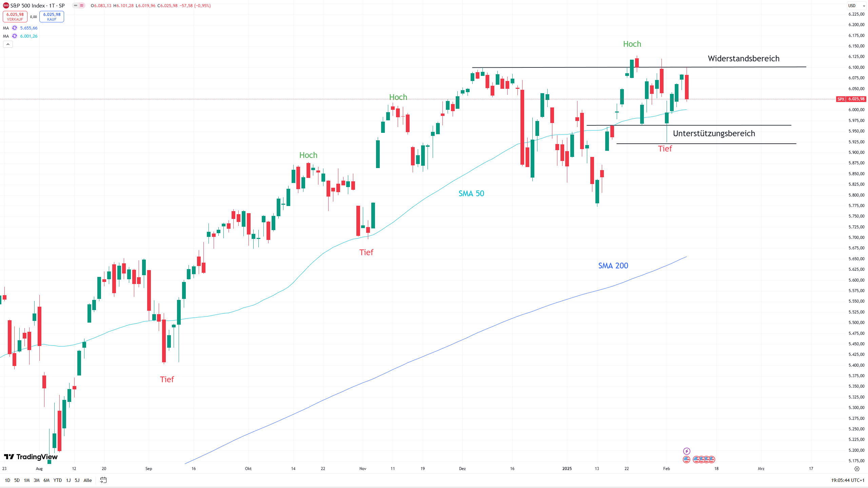Select the 5J time range
This screenshot has height=488, width=868.
pyautogui.click(x=77, y=480)
